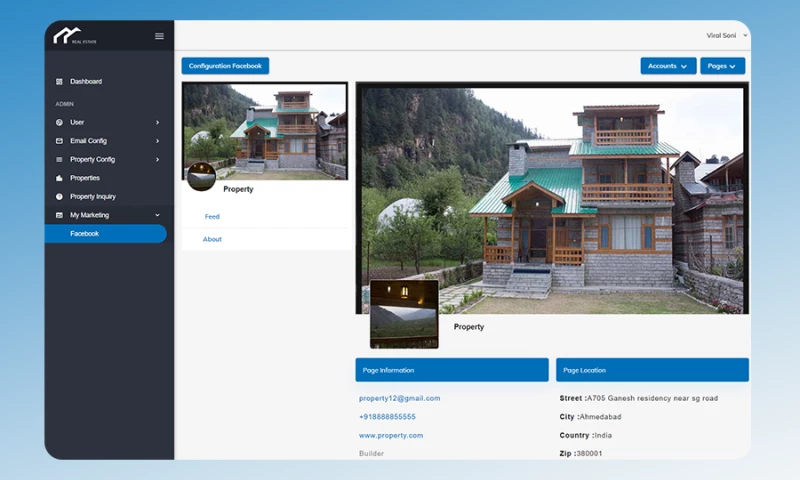Expand the Email Config submenu chevron
Viewport: 800px width, 480px height.
tap(157, 141)
